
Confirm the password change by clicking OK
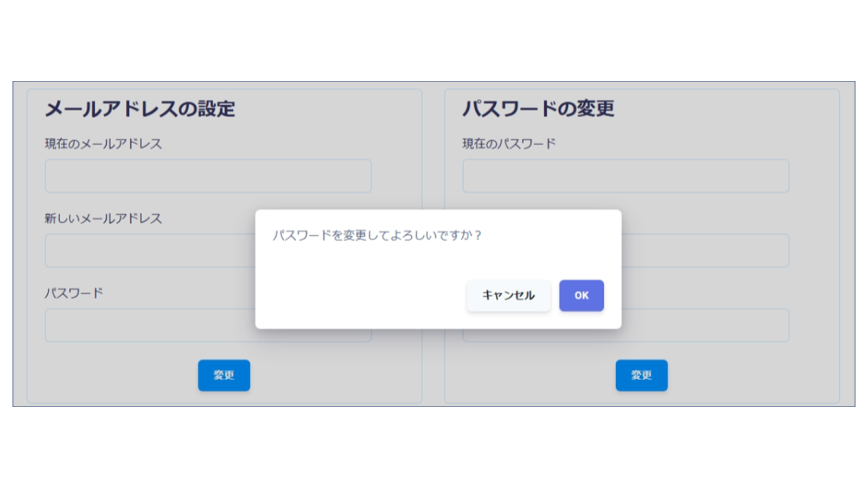[x=581, y=296]
